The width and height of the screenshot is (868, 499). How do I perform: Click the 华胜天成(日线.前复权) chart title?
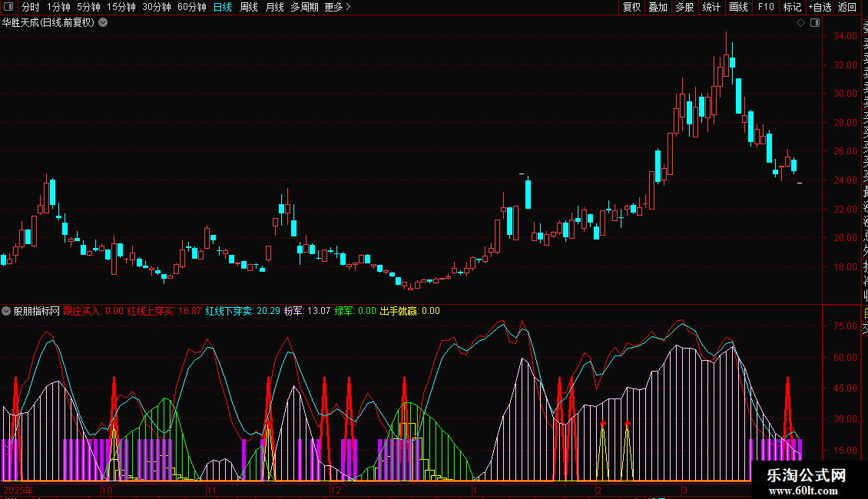[x=48, y=23]
